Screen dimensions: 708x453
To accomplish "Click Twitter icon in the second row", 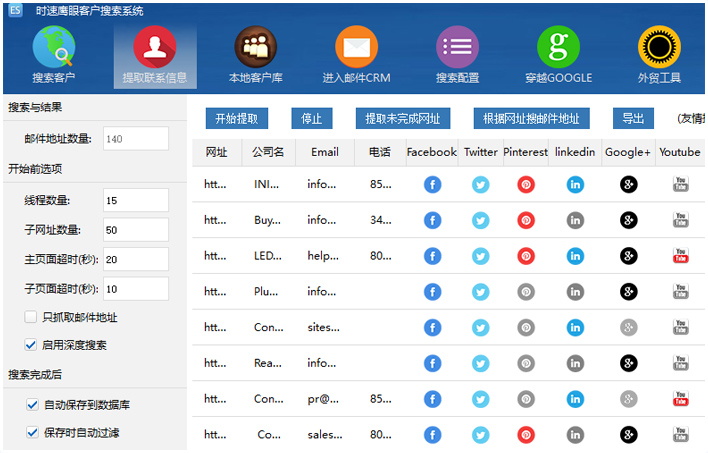I will 480,220.
